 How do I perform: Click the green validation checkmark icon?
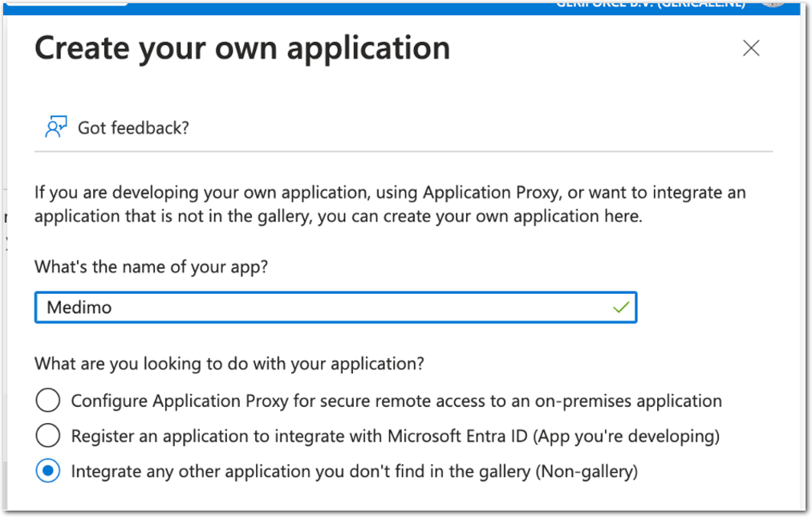[620, 307]
